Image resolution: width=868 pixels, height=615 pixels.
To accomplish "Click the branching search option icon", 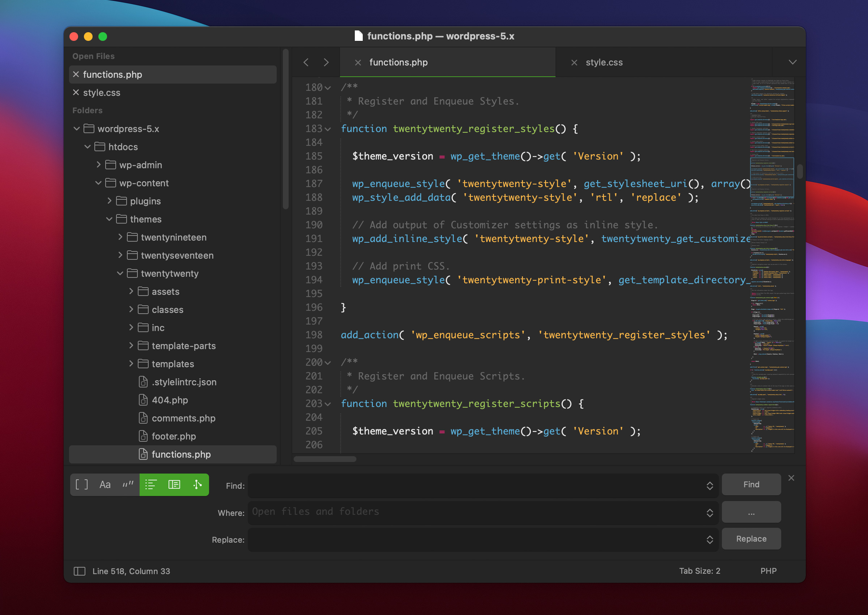I will point(197,484).
